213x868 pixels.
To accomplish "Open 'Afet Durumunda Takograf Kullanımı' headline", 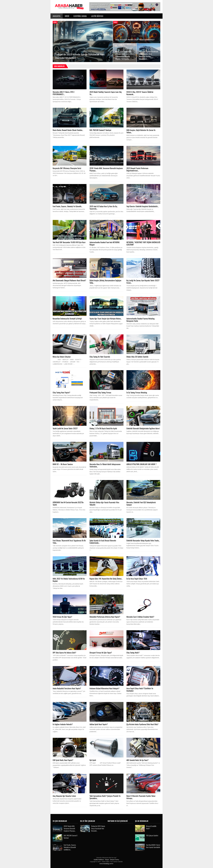I will pos(69,280).
